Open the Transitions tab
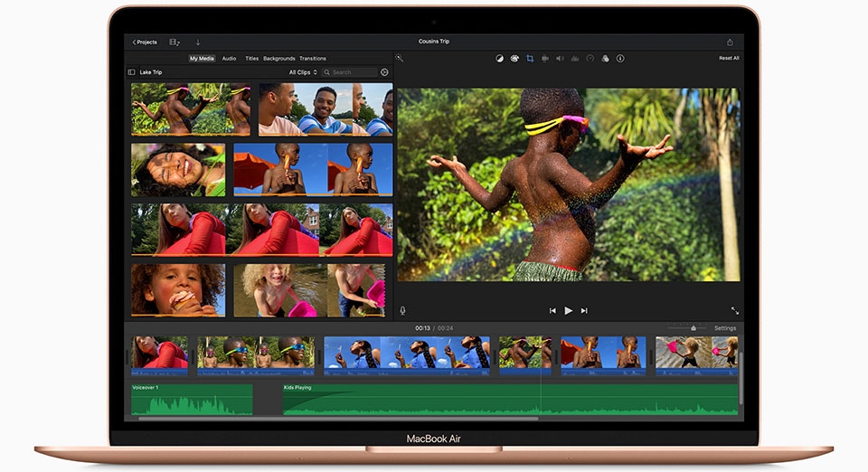Screen dimensions: 868x472 point(313,58)
